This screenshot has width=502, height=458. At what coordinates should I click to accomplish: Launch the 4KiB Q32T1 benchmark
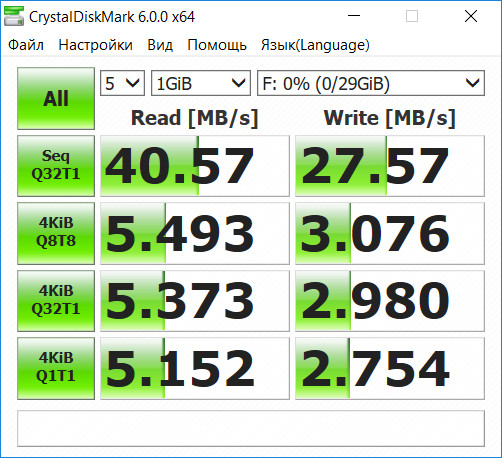[56, 301]
